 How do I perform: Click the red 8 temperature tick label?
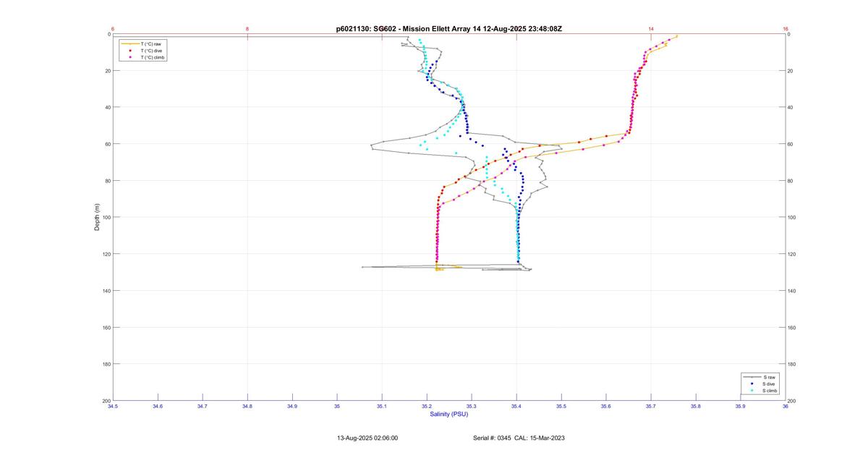tap(247, 29)
